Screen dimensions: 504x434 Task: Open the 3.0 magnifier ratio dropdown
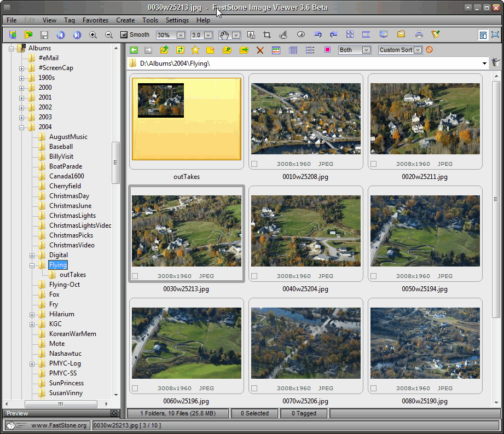pos(208,35)
